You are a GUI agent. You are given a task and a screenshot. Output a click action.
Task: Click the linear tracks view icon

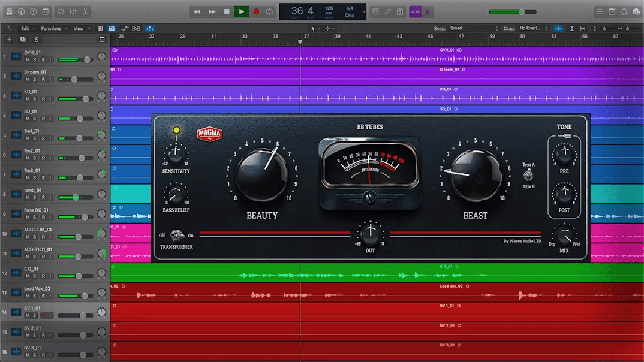click(x=112, y=28)
